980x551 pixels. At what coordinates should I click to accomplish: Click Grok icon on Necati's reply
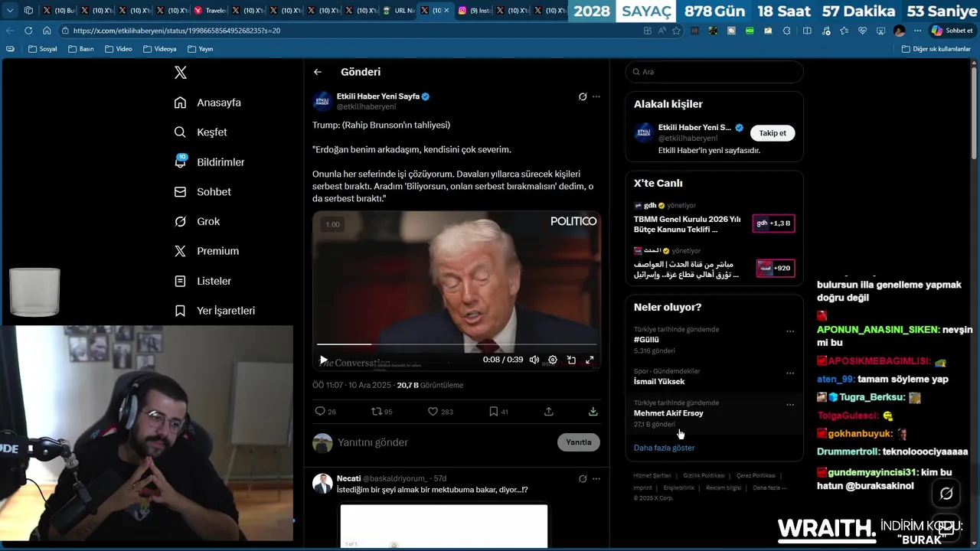(x=583, y=479)
